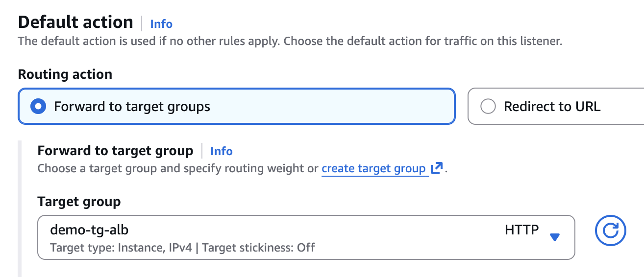This screenshot has height=277, width=644.
Task: Click the Default action heading
Action: (x=75, y=23)
